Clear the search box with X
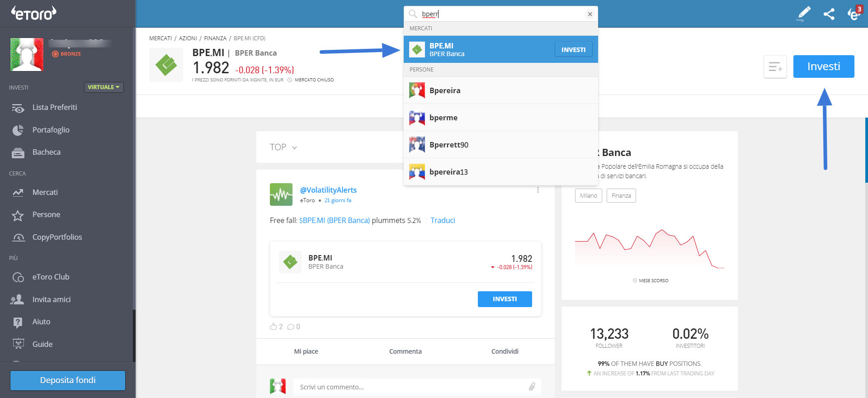This screenshot has width=868, height=398. click(x=590, y=14)
